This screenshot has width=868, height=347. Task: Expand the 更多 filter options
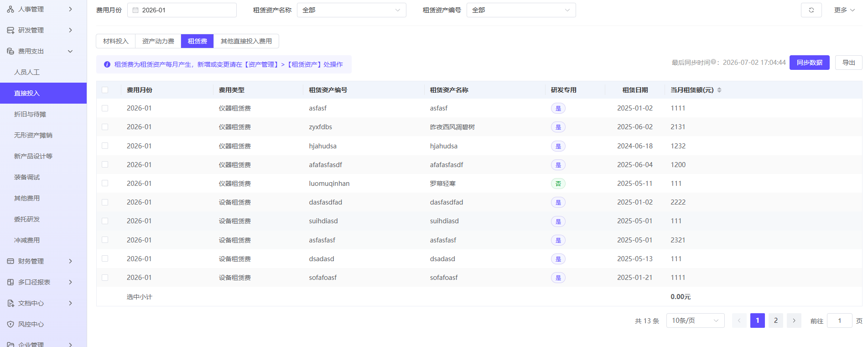[844, 10]
